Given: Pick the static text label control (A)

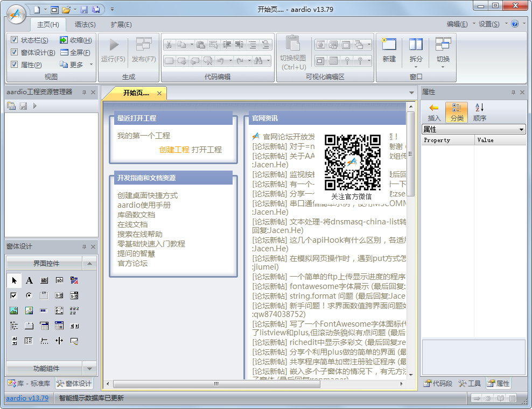Looking at the screenshot, I should [29, 280].
